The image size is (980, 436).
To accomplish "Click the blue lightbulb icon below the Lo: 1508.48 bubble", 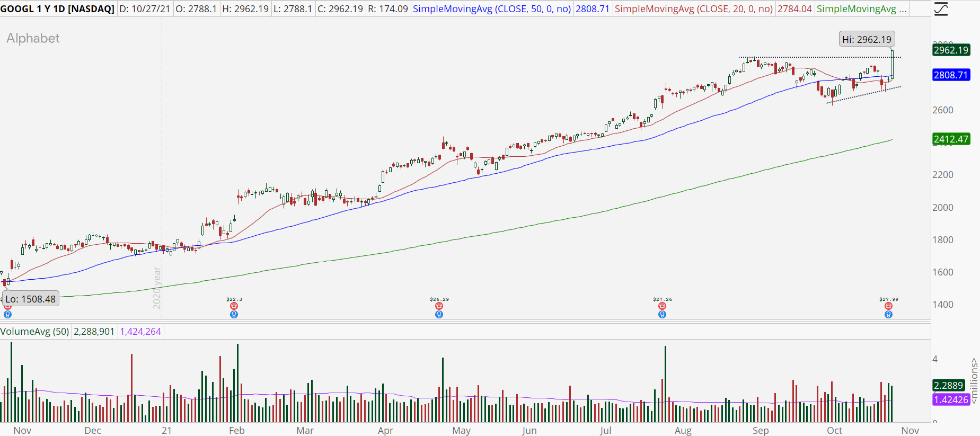I will pyautogui.click(x=7, y=315).
